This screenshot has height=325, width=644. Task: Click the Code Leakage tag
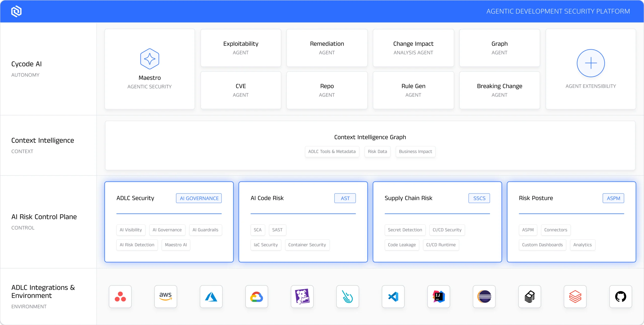pos(402,245)
